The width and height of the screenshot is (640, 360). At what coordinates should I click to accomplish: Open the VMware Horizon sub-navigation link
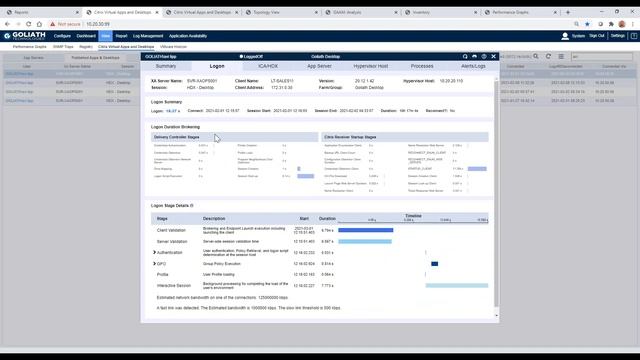point(173,47)
